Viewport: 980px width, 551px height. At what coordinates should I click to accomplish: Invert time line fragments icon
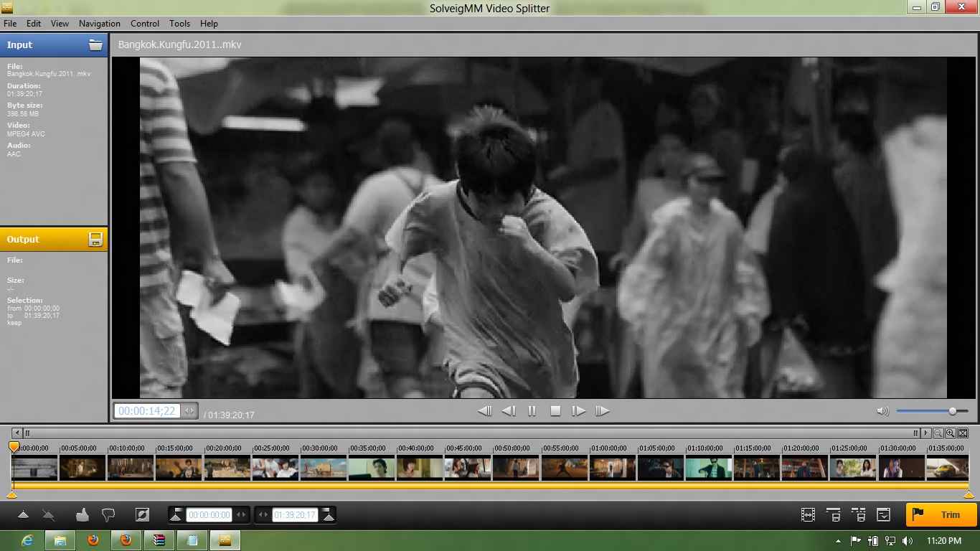click(x=142, y=514)
